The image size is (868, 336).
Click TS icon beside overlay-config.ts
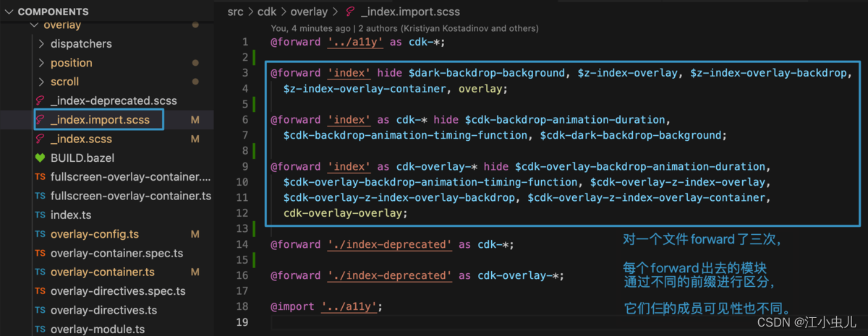pos(41,234)
